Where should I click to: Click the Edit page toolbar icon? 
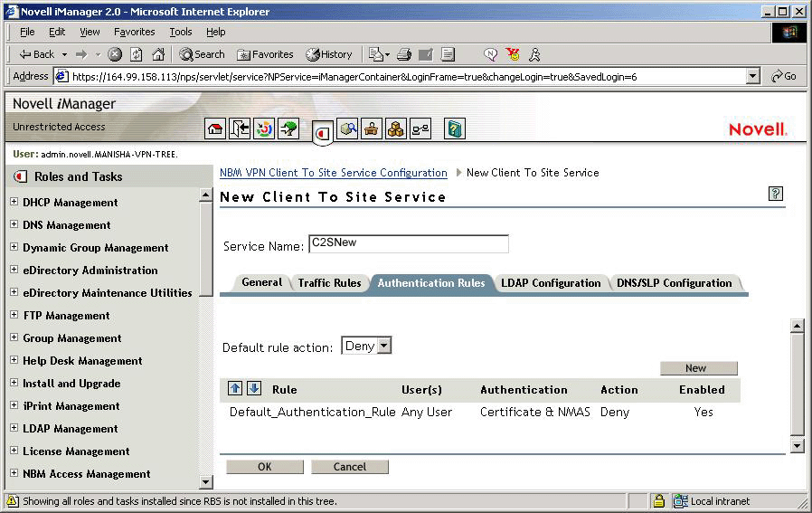[x=426, y=54]
